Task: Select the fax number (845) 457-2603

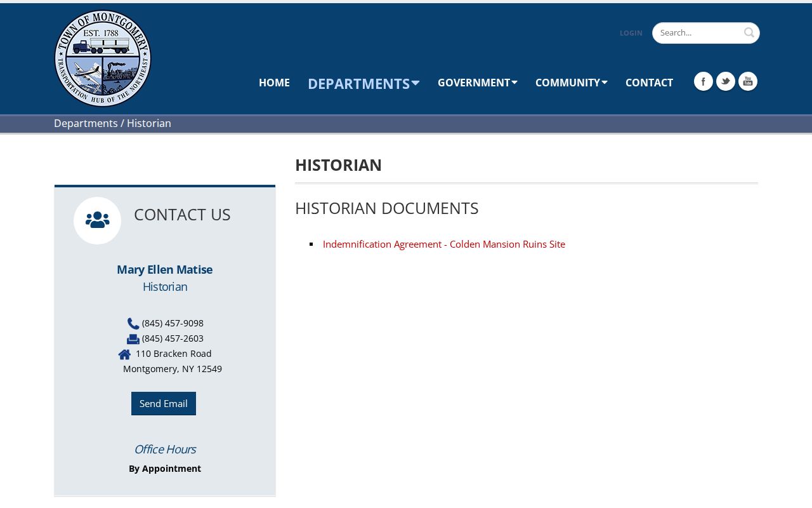Action: click(x=173, y=338)
